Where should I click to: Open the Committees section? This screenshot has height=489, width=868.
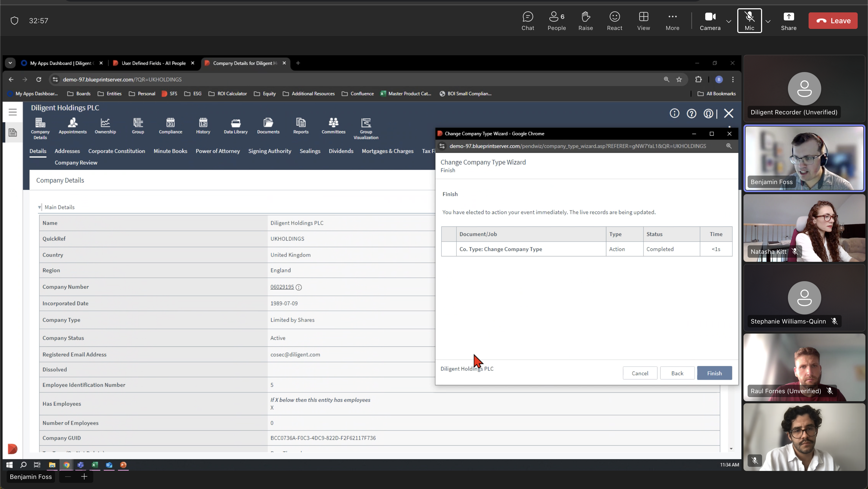334,126
